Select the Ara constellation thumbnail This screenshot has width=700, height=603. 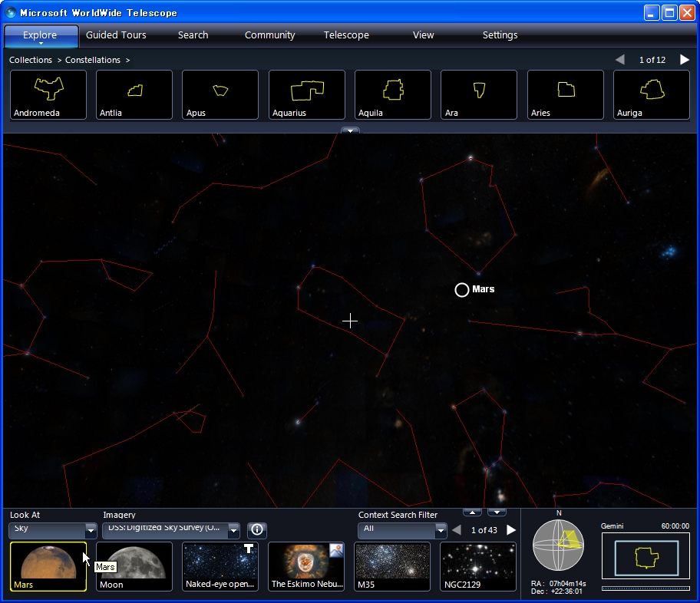(479, 94)
